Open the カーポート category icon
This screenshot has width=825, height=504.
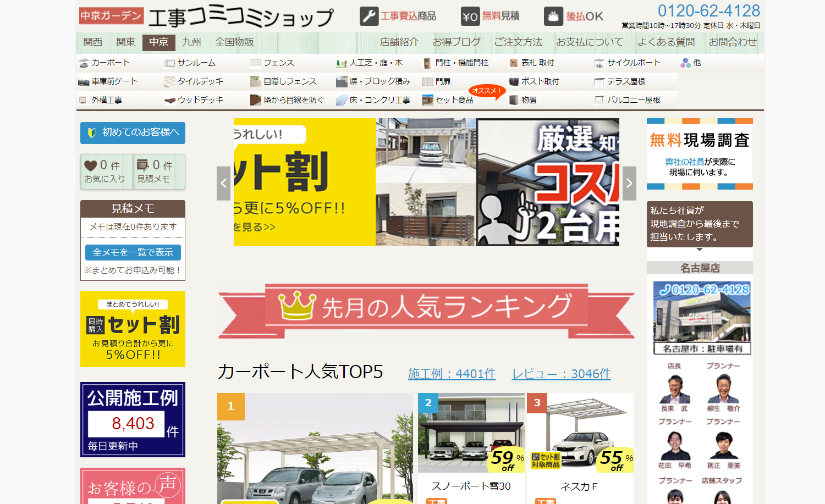point(85,63)
